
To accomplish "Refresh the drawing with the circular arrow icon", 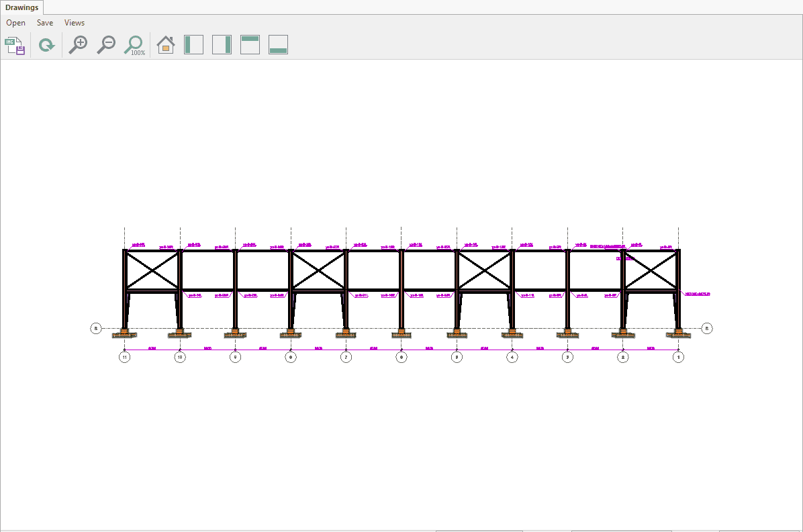I will 46,46.
